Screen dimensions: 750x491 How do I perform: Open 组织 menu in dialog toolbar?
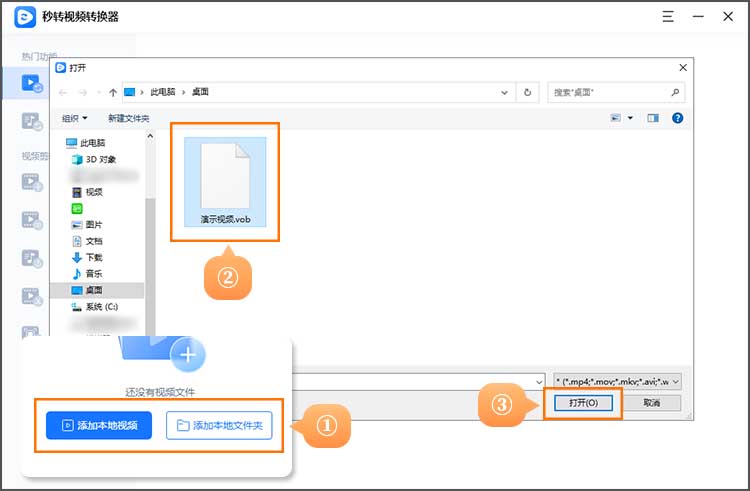coord(75,118)
